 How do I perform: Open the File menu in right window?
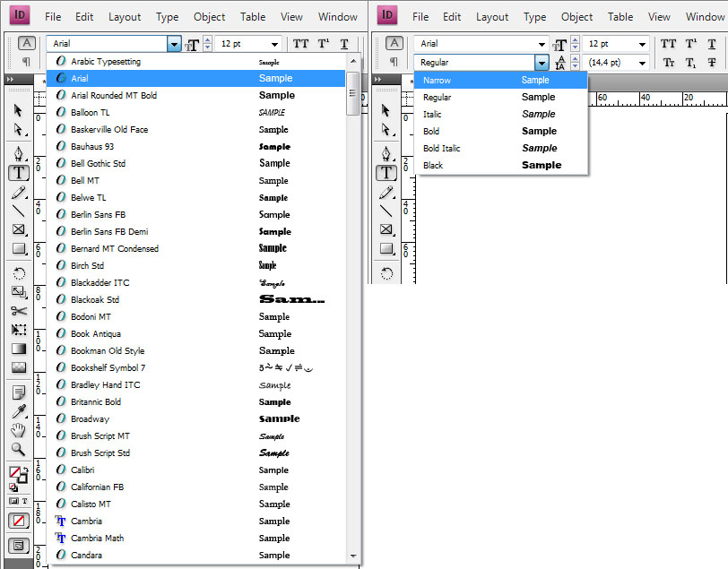click(420, 17)
